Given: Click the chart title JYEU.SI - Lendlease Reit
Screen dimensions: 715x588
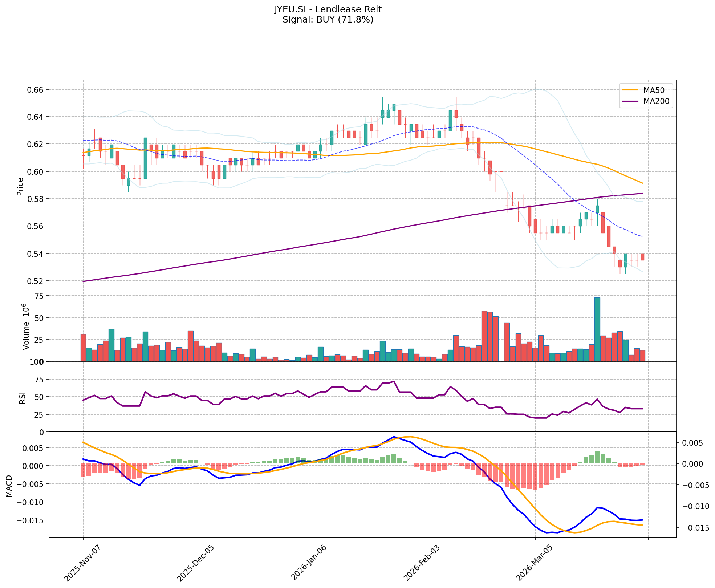Looking at the screenshot, I should point(328,9).
